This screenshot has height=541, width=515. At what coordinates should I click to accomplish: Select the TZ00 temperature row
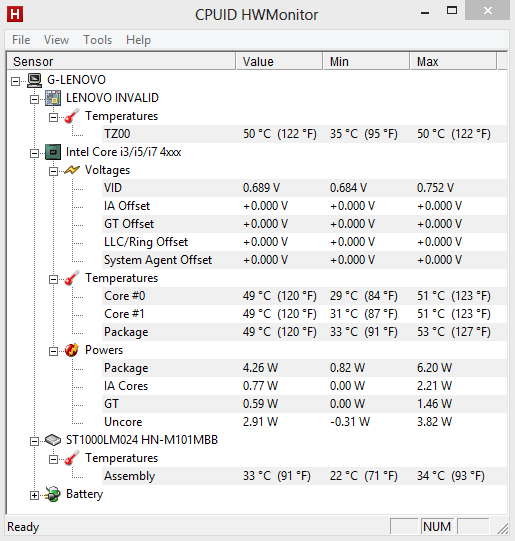click(305, 134)
